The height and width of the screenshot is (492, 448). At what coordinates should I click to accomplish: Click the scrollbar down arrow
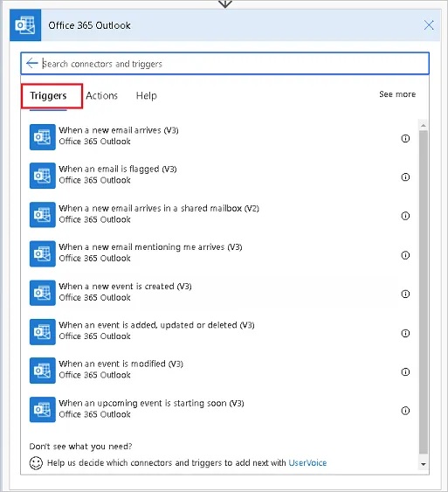(x=424, y=464)
